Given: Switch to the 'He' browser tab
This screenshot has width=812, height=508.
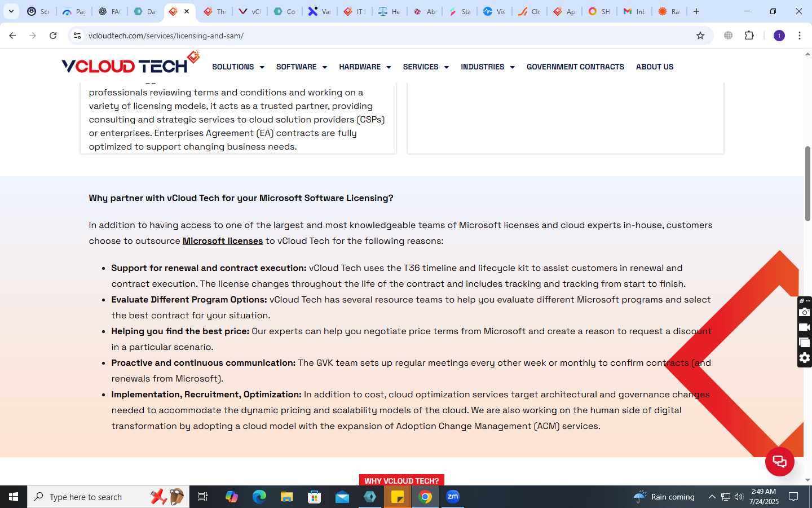Looking at the screenshot, I should (x=389, y=11).
